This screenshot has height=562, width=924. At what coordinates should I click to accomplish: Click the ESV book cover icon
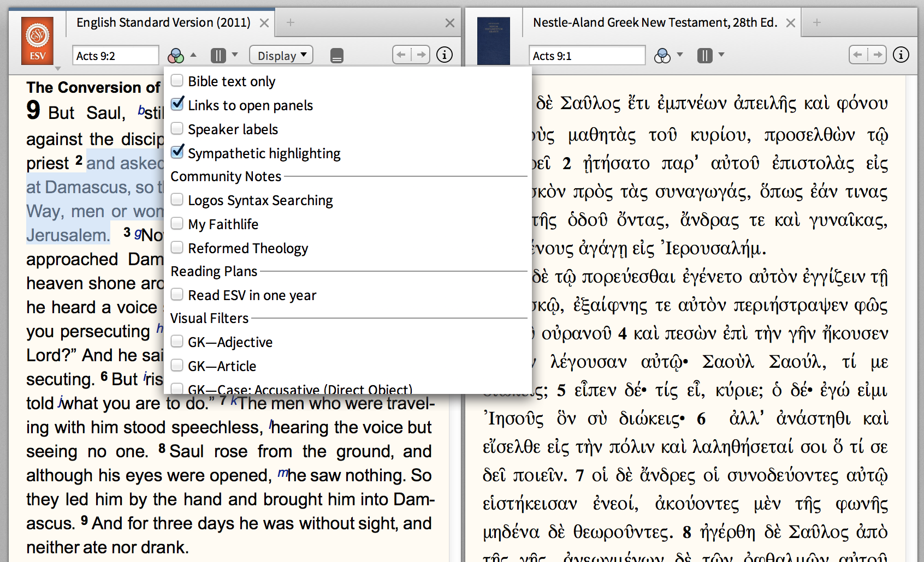(37, 41)
